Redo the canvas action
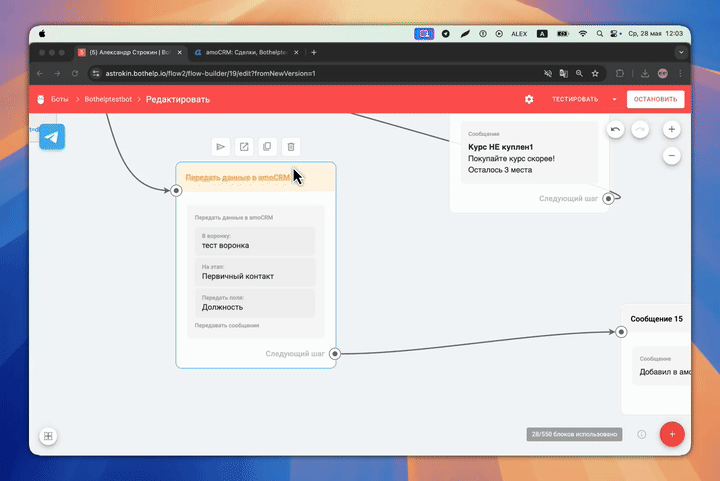Image resolution: width=720 pixels, height=481 pixels. click(640, 129)
